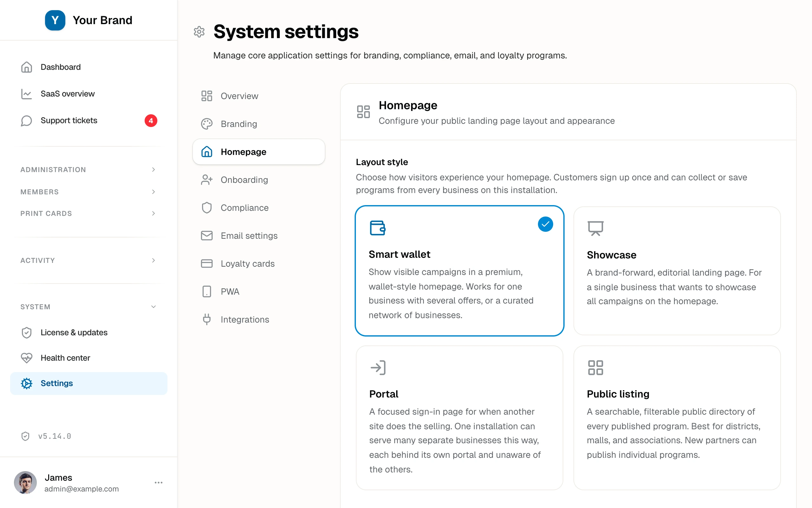
Task: Click the Administration section label
Action: click(x=53, y=170)
